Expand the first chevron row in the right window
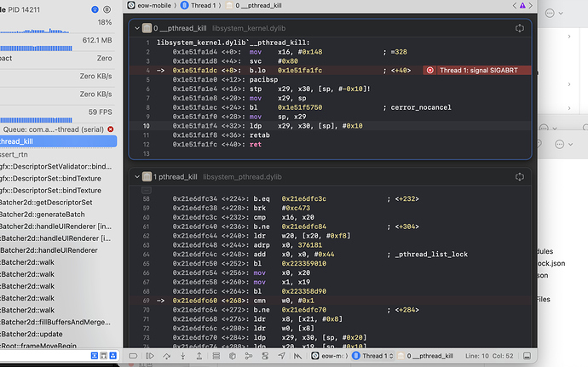Screen dimensions: 588x367 coord(569,37)
